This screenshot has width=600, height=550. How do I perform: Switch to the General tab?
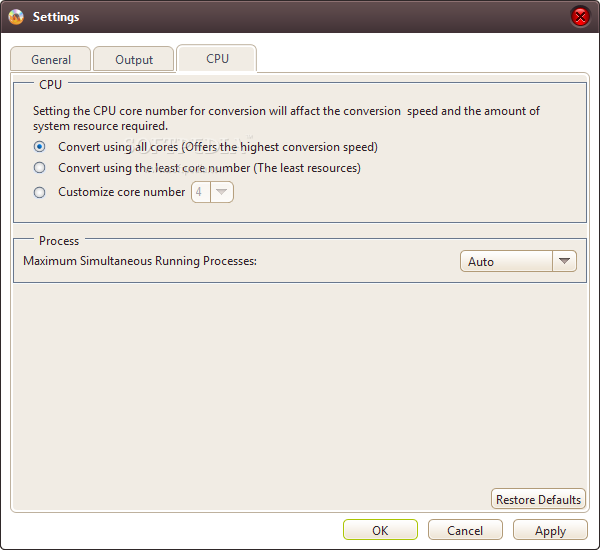tap(51, 60)
